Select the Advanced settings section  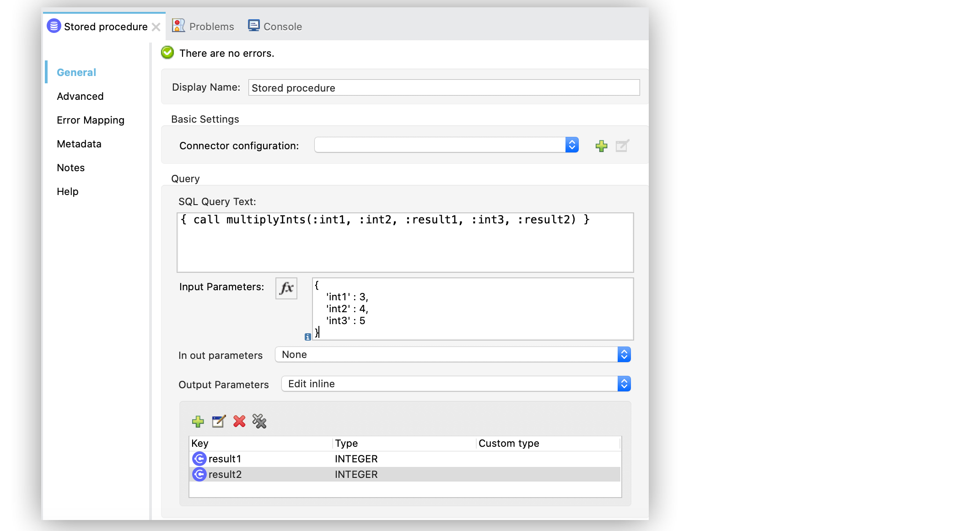[x=81, y=96]
